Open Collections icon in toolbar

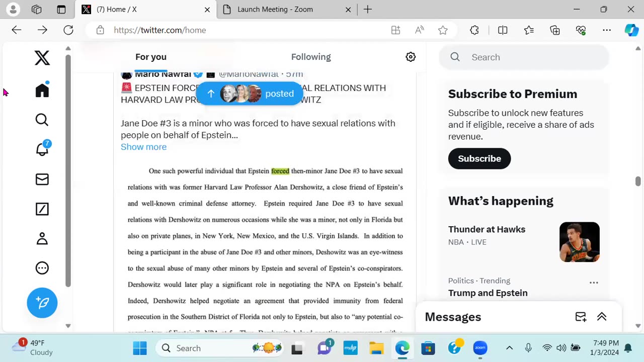555,30
